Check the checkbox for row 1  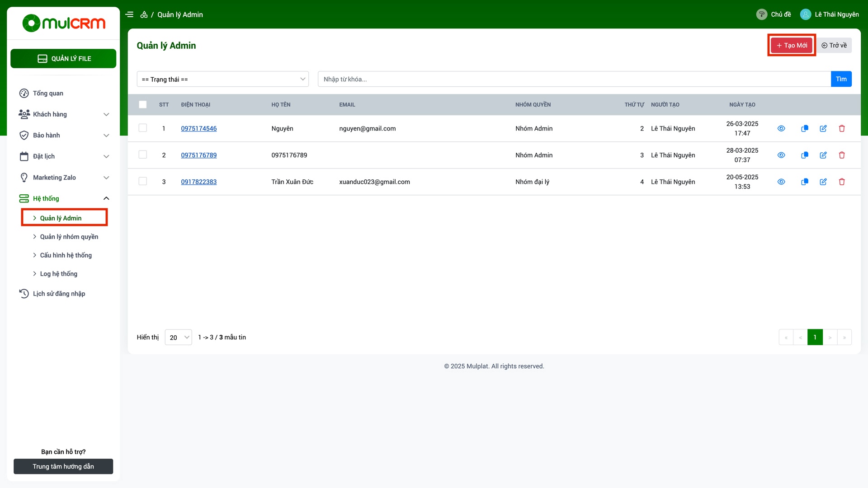tap(143, 128)
